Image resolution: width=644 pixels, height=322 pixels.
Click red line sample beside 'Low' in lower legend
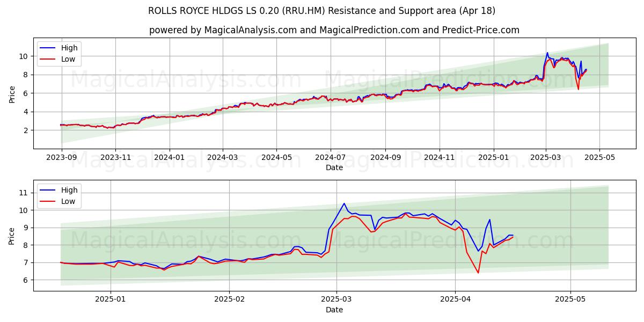[x=48, y=202]
